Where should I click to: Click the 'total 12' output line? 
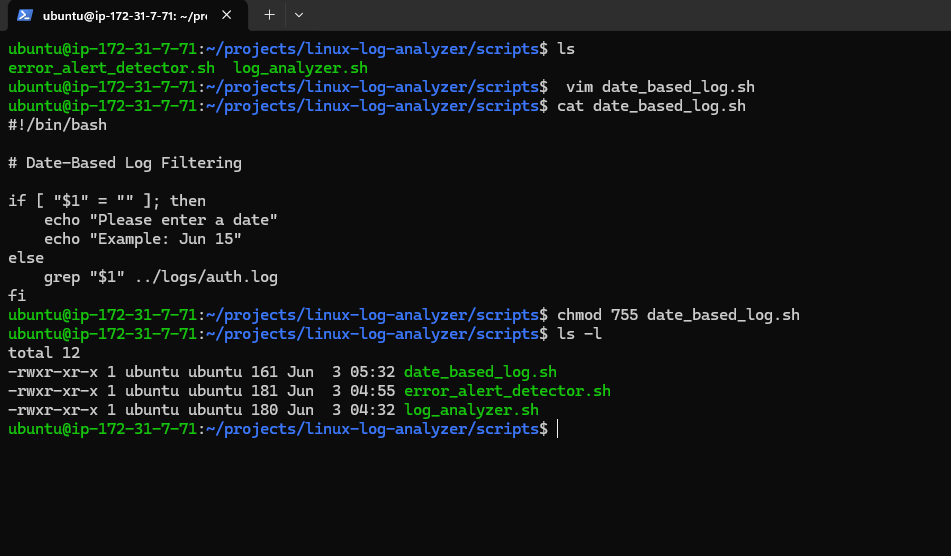click(x=44, y=353)
